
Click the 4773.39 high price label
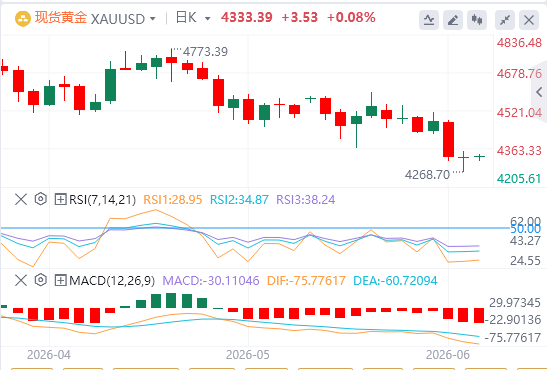205,52
